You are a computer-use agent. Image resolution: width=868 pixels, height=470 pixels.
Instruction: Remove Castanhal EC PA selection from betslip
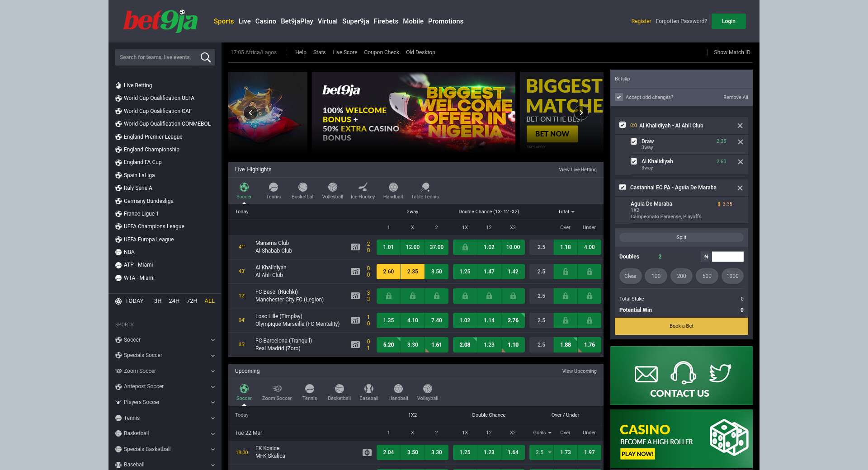(x=740, y=188)
